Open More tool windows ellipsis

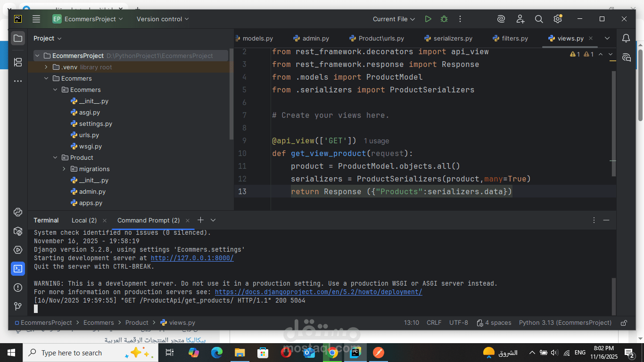(x=18, y=81)
